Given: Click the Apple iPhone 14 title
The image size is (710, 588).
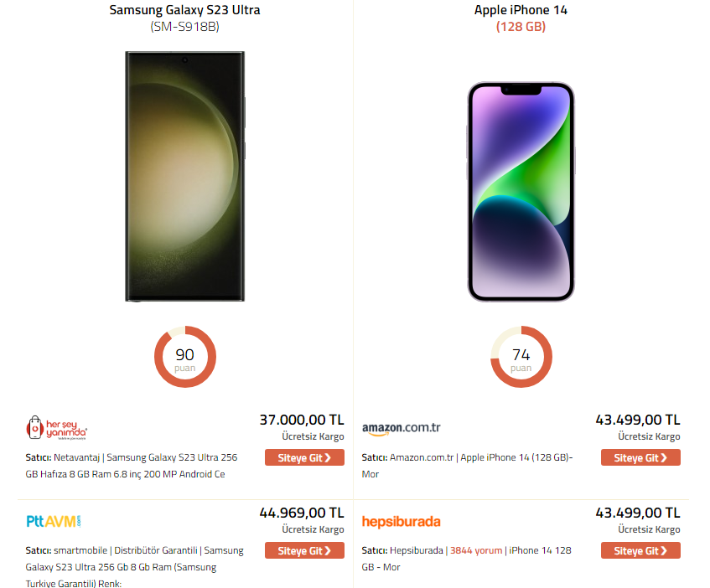Looking at the screenshot, I should coord(521,10).
